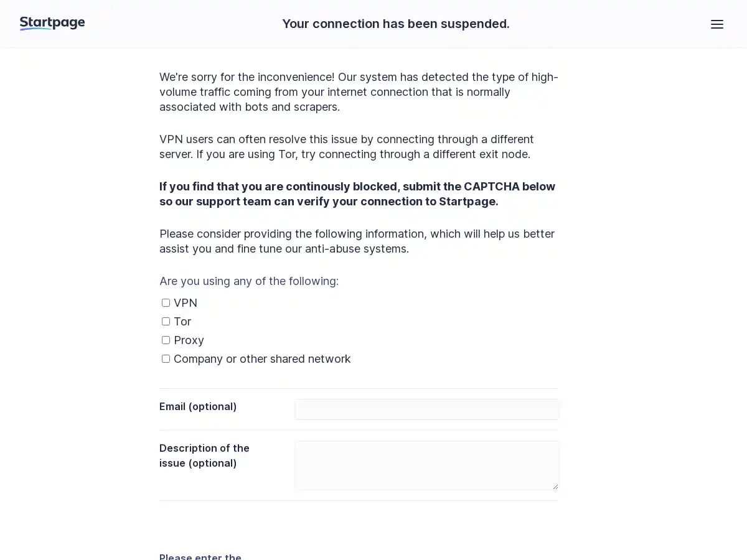The image size is (747, 560).
Task: Click the "Proxy" checkbox label
Action: pos(189,340)
